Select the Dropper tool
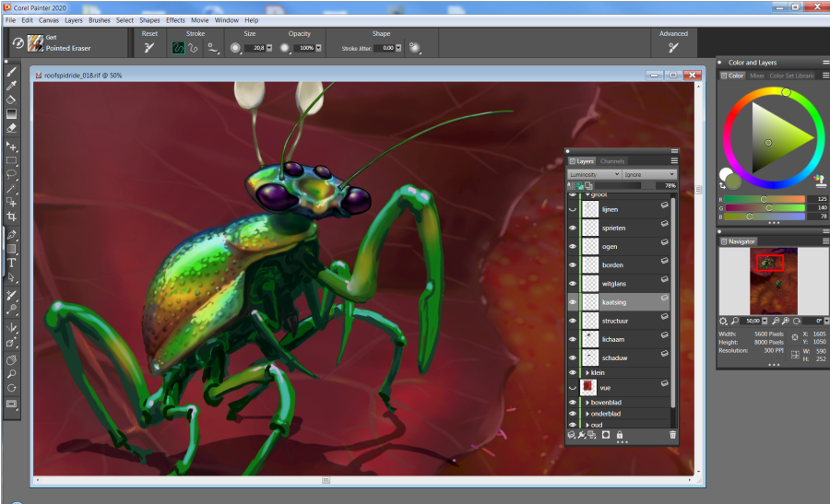This screenshot has width=830, height=504. pos(11,86)
